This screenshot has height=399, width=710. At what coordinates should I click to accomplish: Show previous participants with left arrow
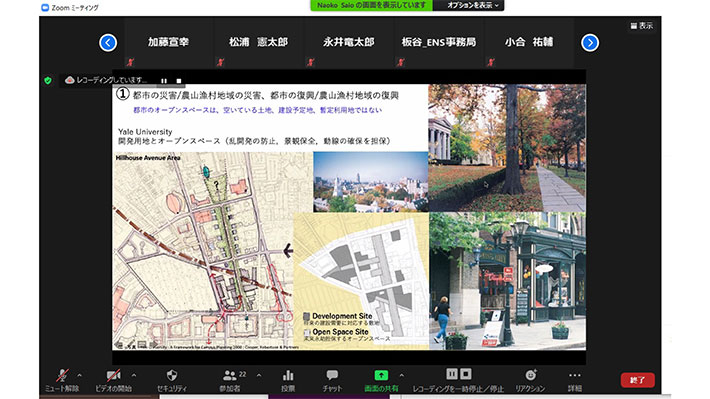[x=108, y=43]
